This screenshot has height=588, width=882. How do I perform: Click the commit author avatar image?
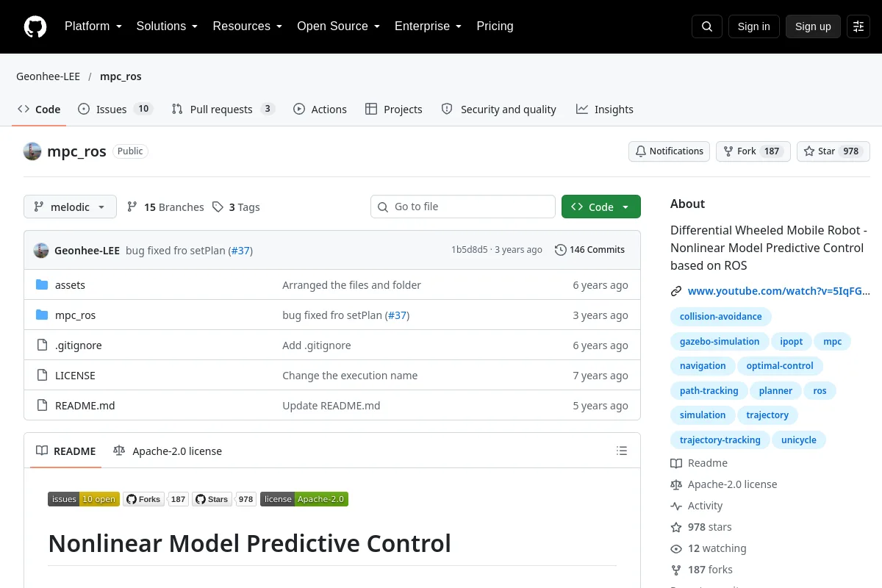tap(41, 250)
